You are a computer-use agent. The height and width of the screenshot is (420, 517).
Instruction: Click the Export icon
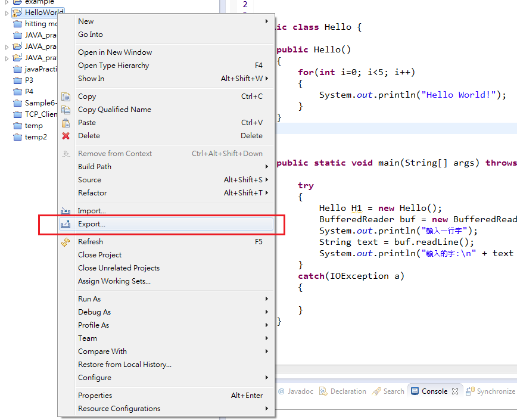coord(66,224)
